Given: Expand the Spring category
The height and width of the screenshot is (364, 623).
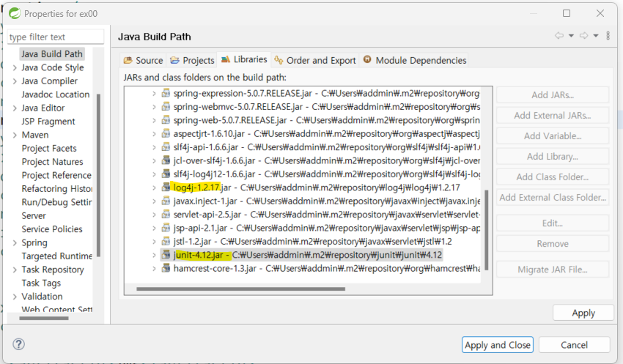Looking at the screenshot, I should [x=15, y=243].
